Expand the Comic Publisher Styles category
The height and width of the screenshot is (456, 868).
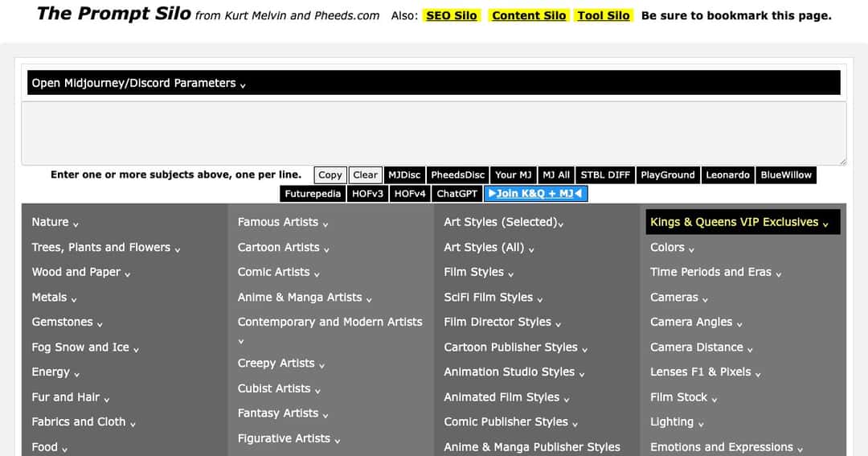coord(511,421)
